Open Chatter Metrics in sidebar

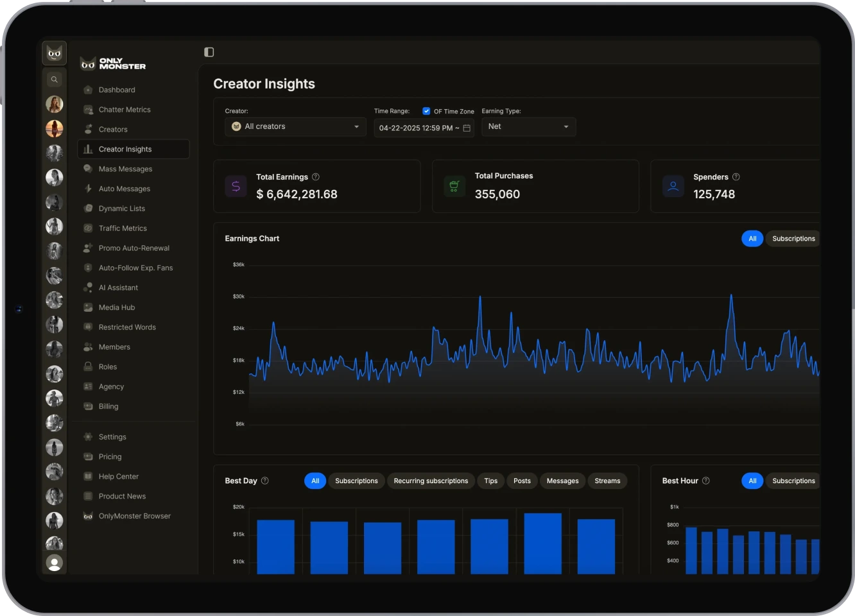point(125,110)
